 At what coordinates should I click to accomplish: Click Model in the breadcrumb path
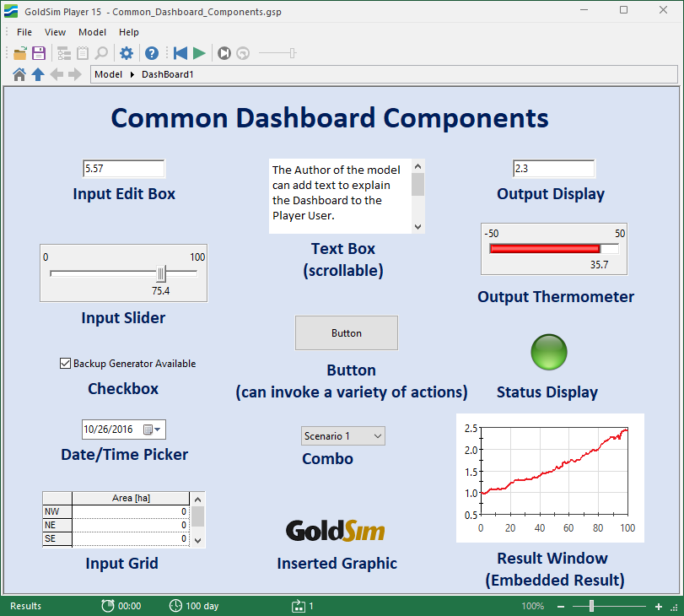pyautogui.click(x=108, y=74)
